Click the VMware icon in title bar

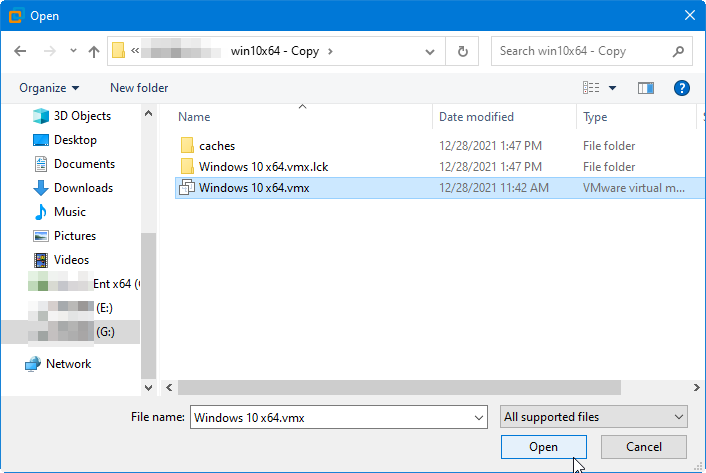(15, 16)
